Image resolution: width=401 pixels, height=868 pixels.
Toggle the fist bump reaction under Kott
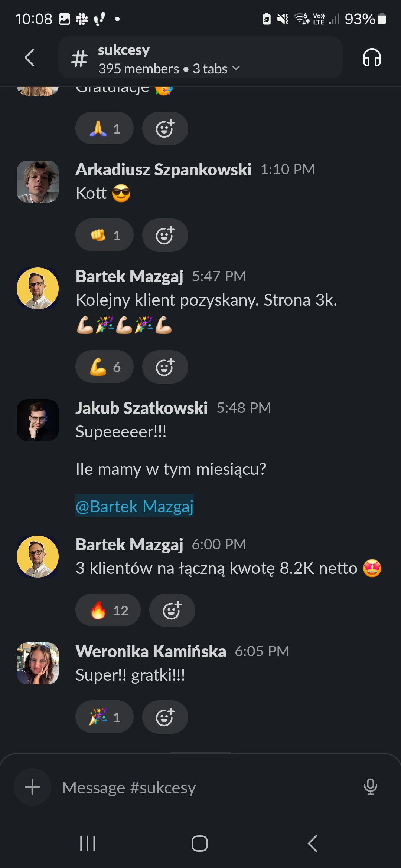[x=104, y=235]
